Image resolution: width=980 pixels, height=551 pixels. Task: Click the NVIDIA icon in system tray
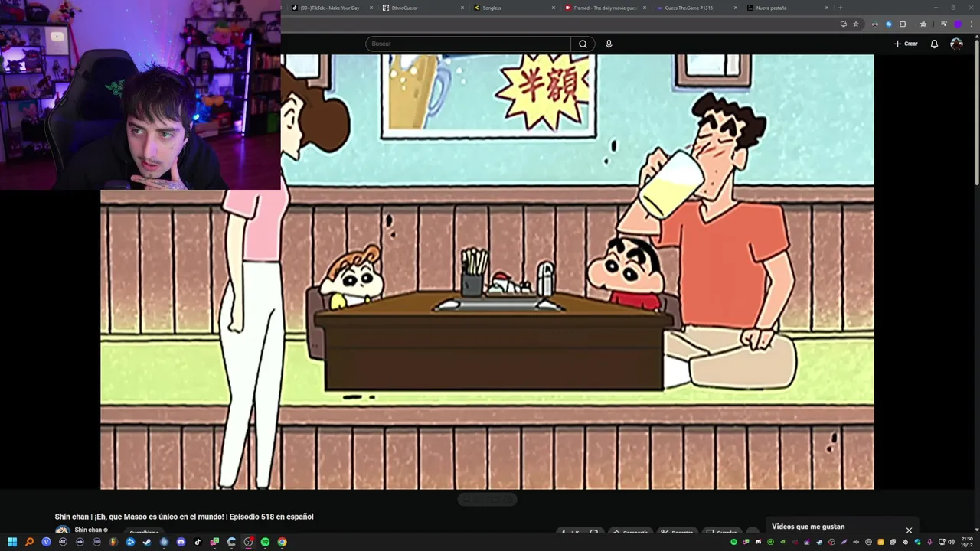pyautogui.click(x=782, y=542)
